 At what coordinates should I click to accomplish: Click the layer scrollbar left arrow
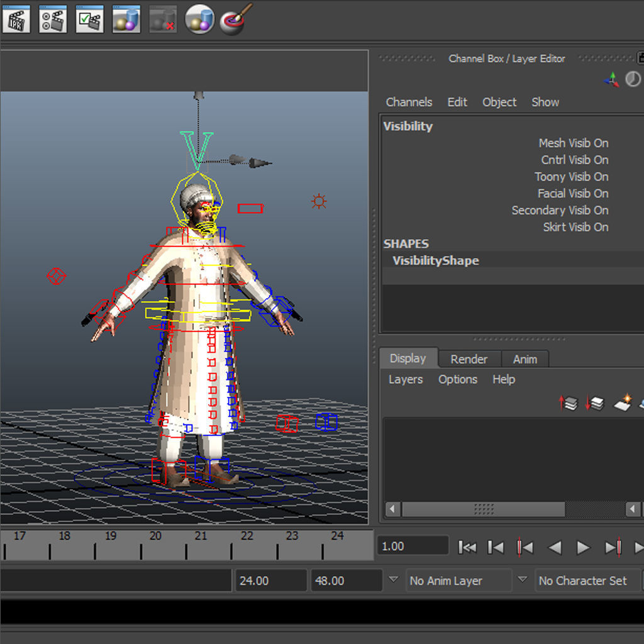point(392,509)
